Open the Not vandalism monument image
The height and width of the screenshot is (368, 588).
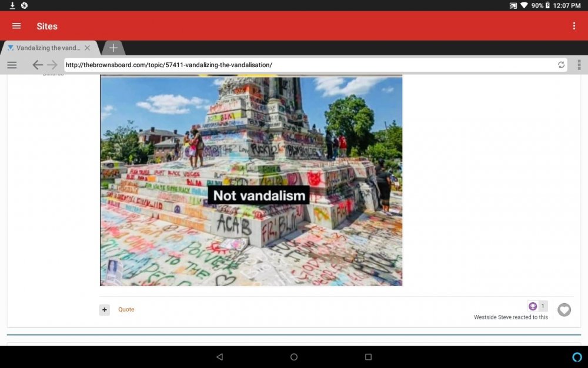tap(251, 181)
